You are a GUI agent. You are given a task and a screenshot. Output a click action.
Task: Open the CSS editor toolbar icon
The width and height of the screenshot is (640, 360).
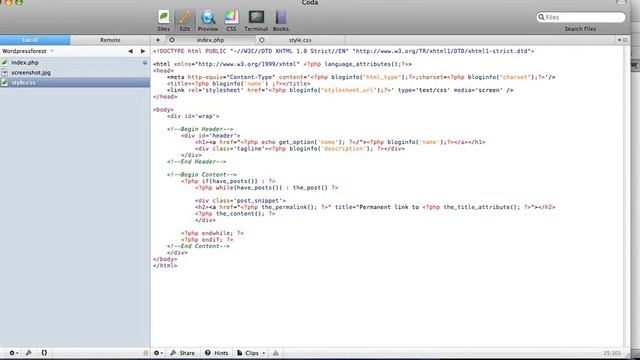[x=231, y=21]
